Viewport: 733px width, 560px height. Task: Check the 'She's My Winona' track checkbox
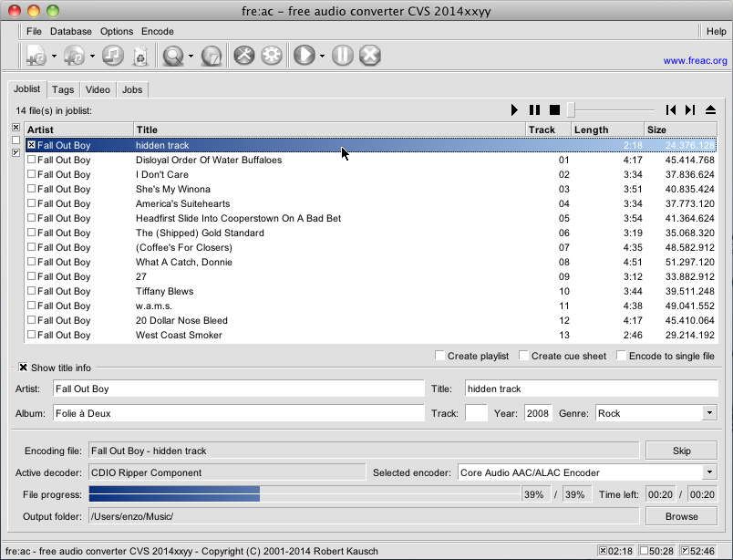click(x=31, y=189)
